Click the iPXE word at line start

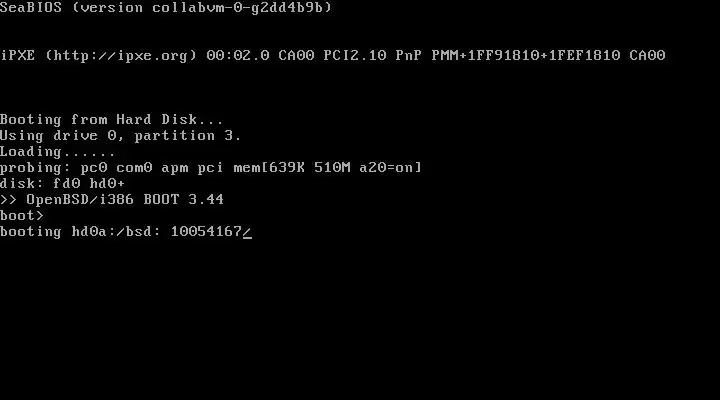[x=17, y=56]
